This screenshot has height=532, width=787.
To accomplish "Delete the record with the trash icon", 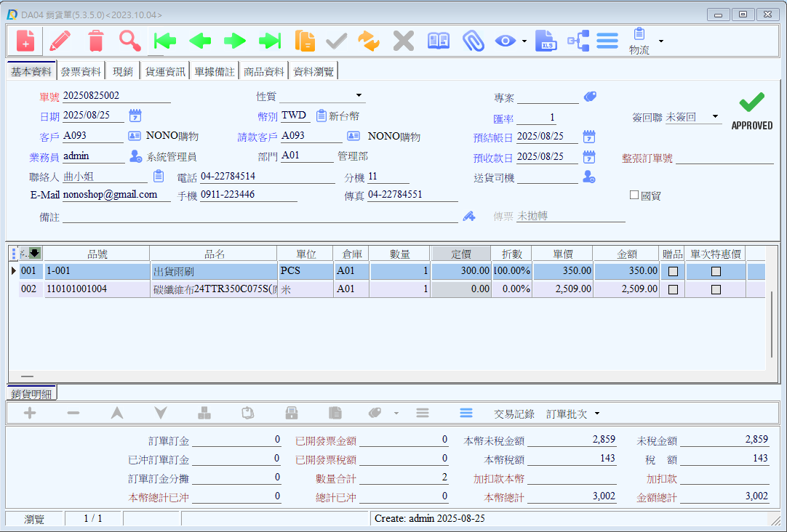I will tap(95, 41).
